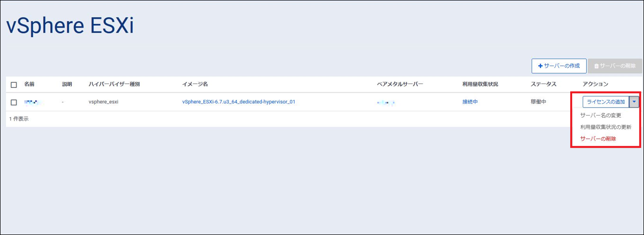Open the dropdown arrow beside ライセンスの追加
Image resolution: width=644 pixels, height=235 pixels.
tap(634, 101)
